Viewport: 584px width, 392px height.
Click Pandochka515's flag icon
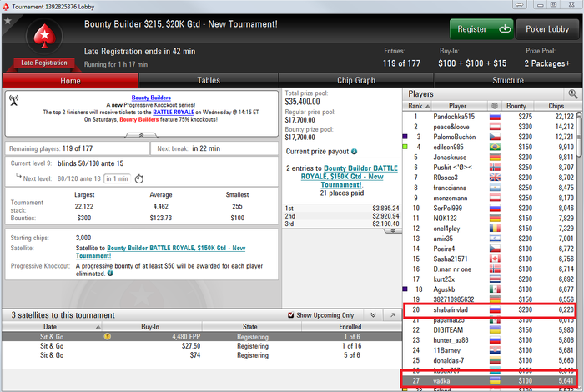495,117
